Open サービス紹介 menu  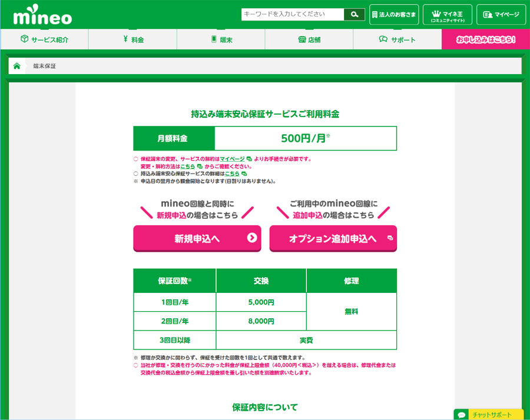pos(45,39)
